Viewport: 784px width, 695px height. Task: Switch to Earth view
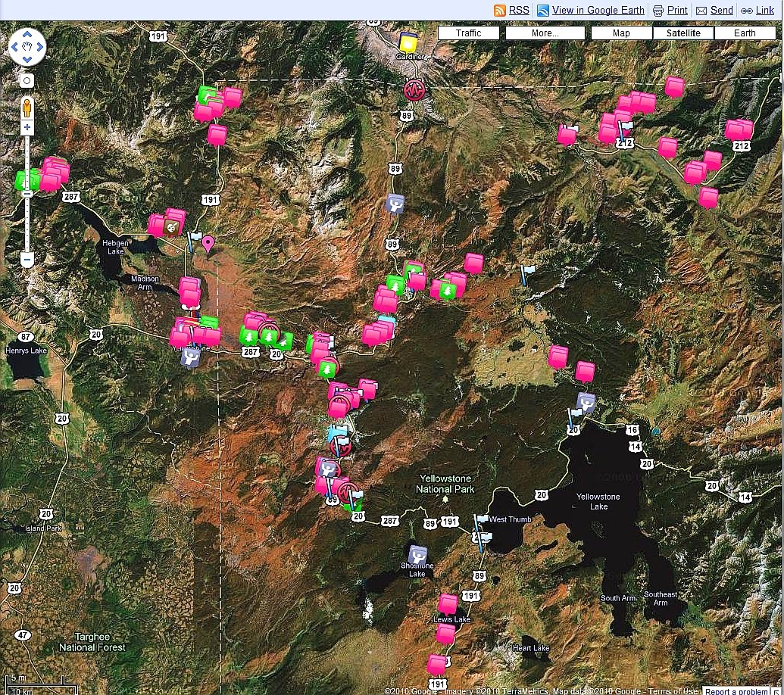[744, 33]
